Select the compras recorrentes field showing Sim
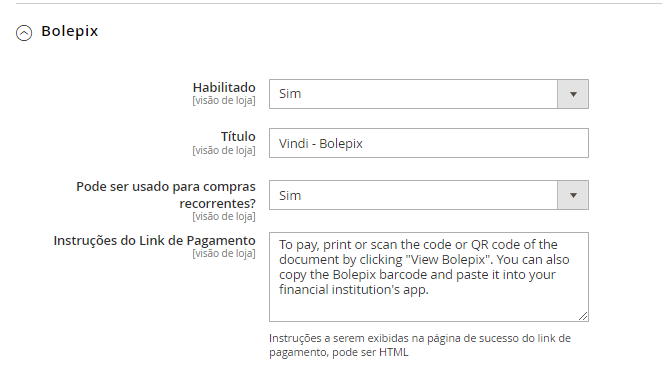 [429, 195]
